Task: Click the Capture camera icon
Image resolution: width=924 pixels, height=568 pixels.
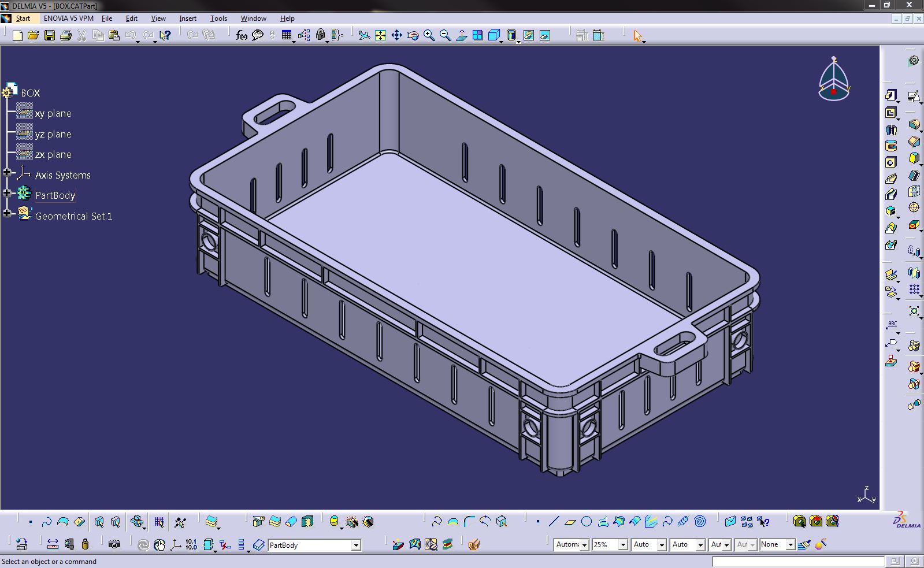Action: click(x=114, y=544)
